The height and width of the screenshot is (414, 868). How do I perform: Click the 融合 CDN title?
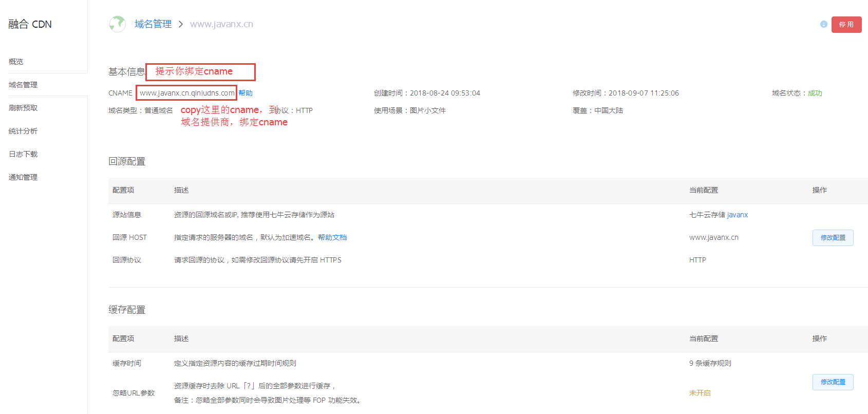pos(30,24)
